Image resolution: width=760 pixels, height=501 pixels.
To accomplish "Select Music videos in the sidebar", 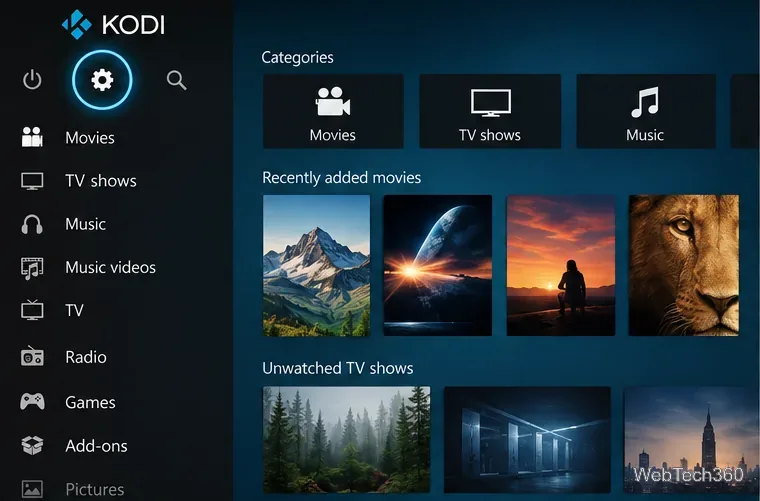I will [111, 267].
